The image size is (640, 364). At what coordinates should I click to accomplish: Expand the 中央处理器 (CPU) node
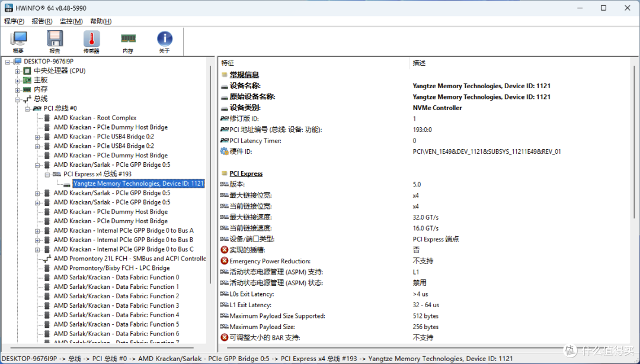tap(18, 72)
